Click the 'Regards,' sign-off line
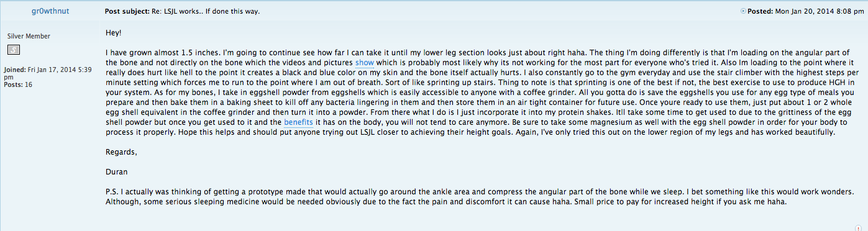This screenshot has width=868, height=231. coord(120,152)
